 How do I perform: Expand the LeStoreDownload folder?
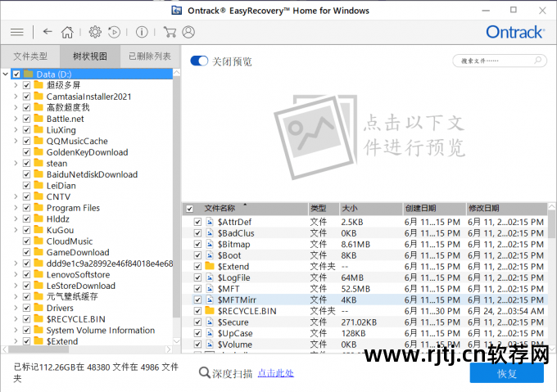coord(16,286)
